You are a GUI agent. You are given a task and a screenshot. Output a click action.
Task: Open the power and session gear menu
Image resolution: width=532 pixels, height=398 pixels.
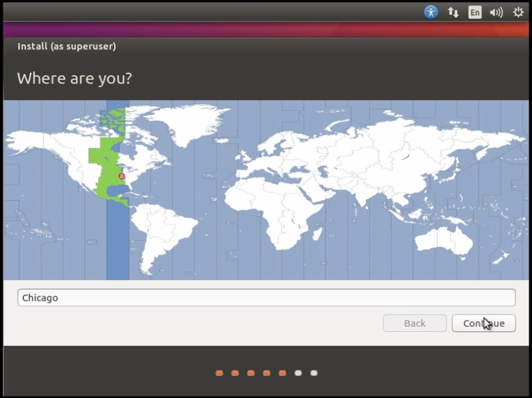tap(518, 13)
